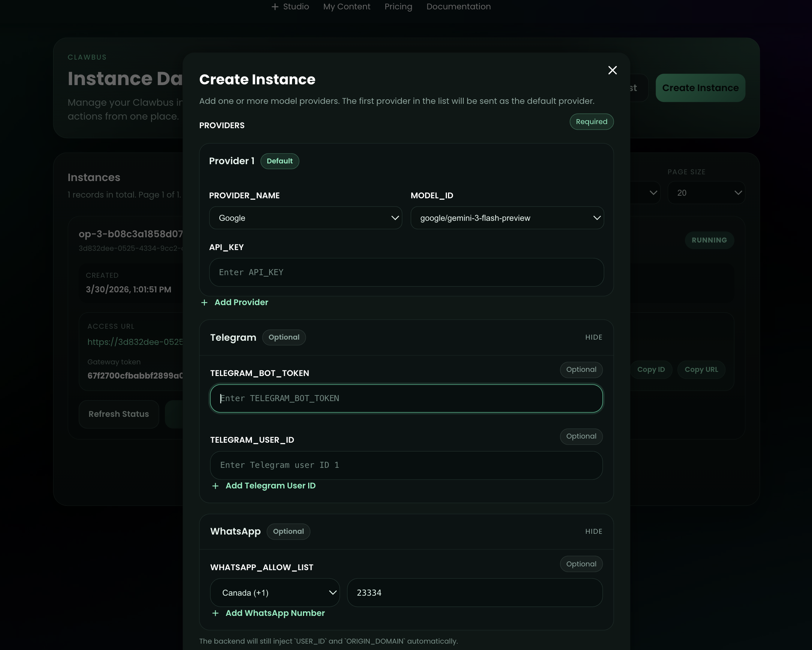
Task: Open the PROVIDER_NAME dropdown showing Google
Action: tap(306, 218)
